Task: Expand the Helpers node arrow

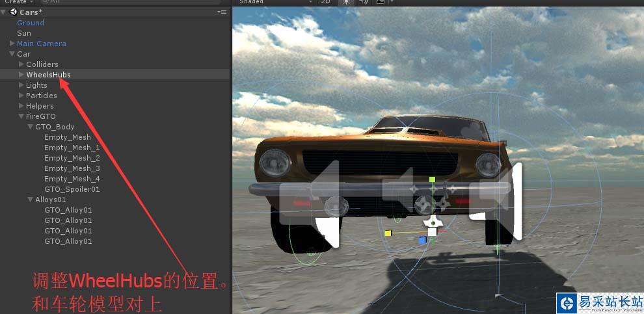Action: coord(21,105)
